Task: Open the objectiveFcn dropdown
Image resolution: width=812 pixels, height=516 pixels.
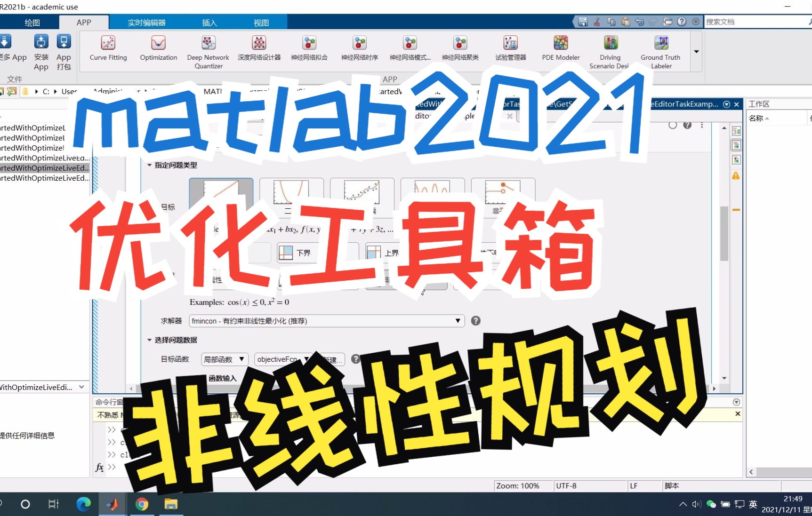Action: (282, 359)
